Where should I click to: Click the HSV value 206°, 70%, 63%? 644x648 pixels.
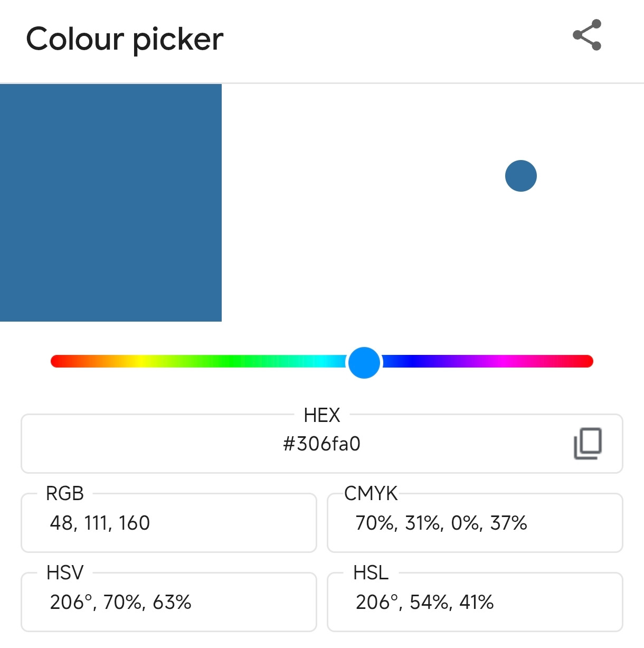pos(120,602)
